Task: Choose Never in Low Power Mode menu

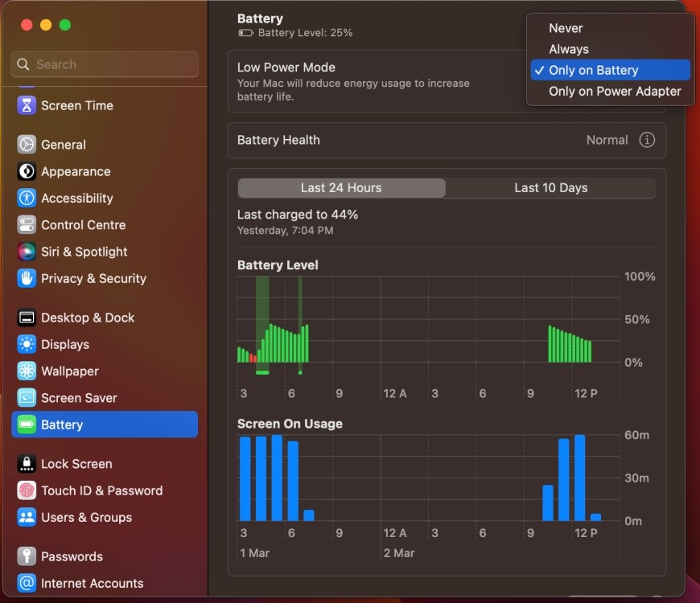Action: (610, 28)
